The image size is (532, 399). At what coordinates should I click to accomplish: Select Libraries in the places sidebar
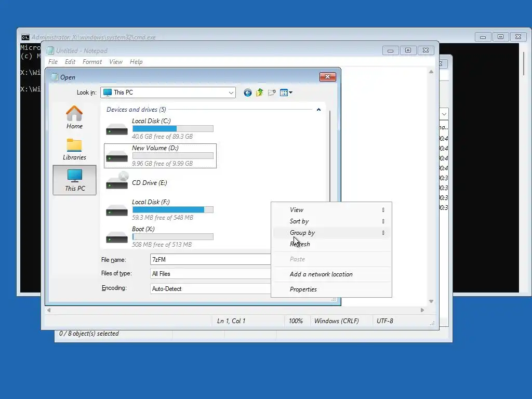(74, 149)
